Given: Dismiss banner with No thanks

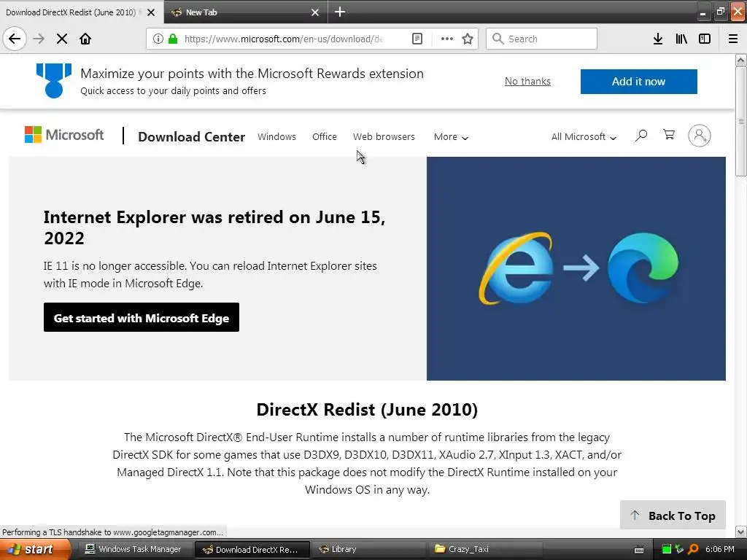Looking at the screenshot, I should (x=527, y=82).
